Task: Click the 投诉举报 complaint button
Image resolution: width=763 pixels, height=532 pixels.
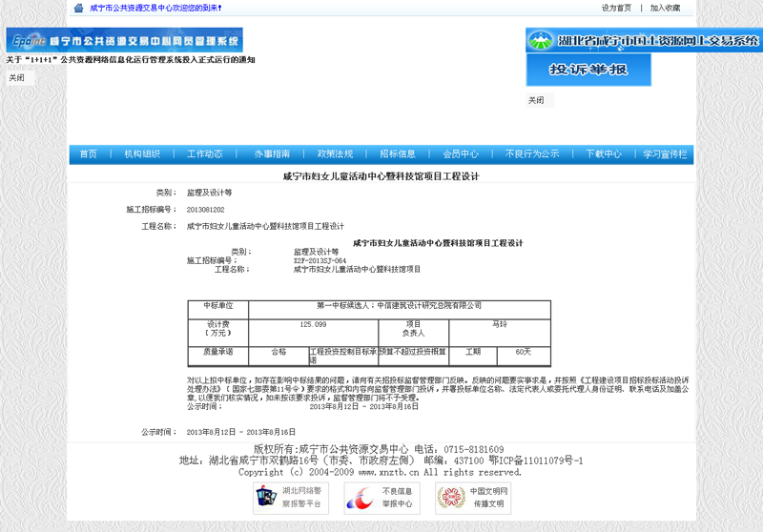Action: [588, 70]
